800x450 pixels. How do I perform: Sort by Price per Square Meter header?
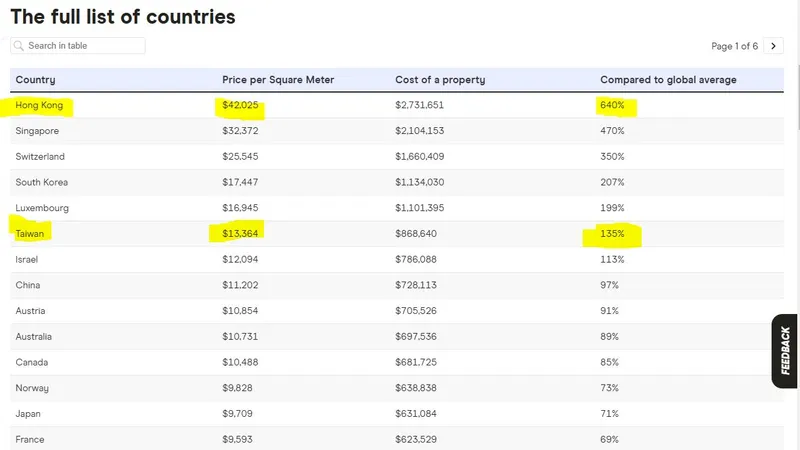pyautogui.click(x=278, y=80)
